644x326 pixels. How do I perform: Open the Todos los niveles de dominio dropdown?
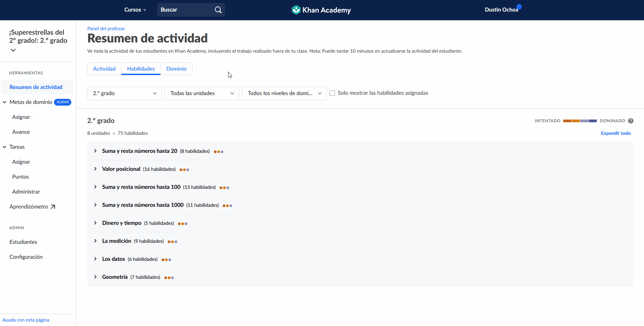click(x=284, y=93)
